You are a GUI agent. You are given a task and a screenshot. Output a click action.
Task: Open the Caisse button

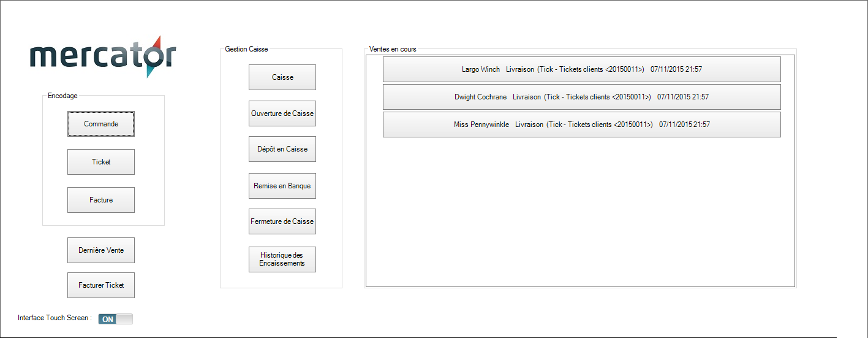pos(282,77)
